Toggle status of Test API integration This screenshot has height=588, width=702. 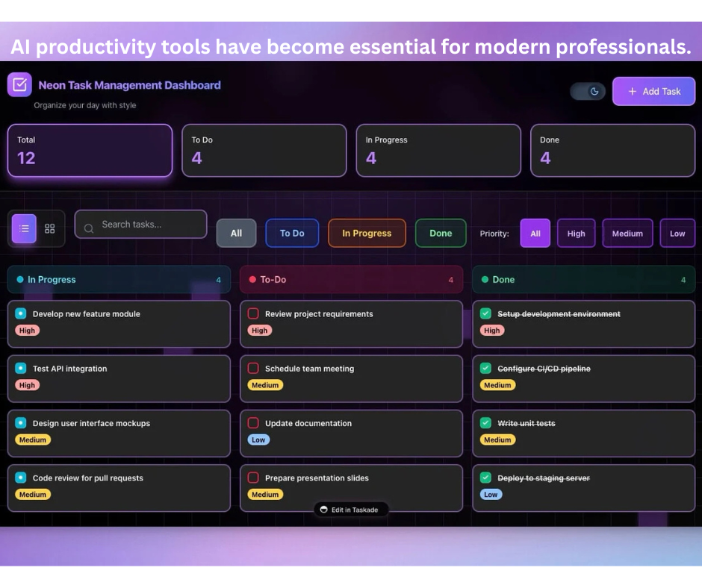pos(21,368)
